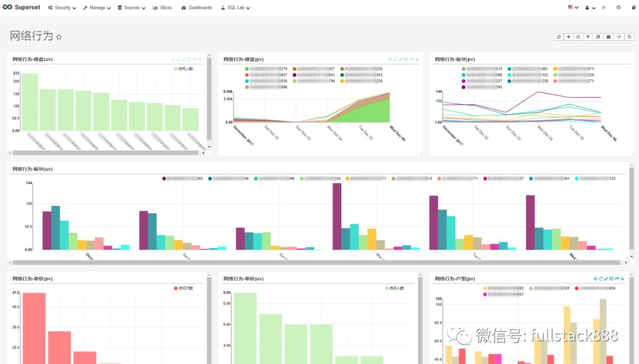The image size is (639, 364).
Task: Click the 网络行为-单价(uv) panel title
Action: pos(244,279)
